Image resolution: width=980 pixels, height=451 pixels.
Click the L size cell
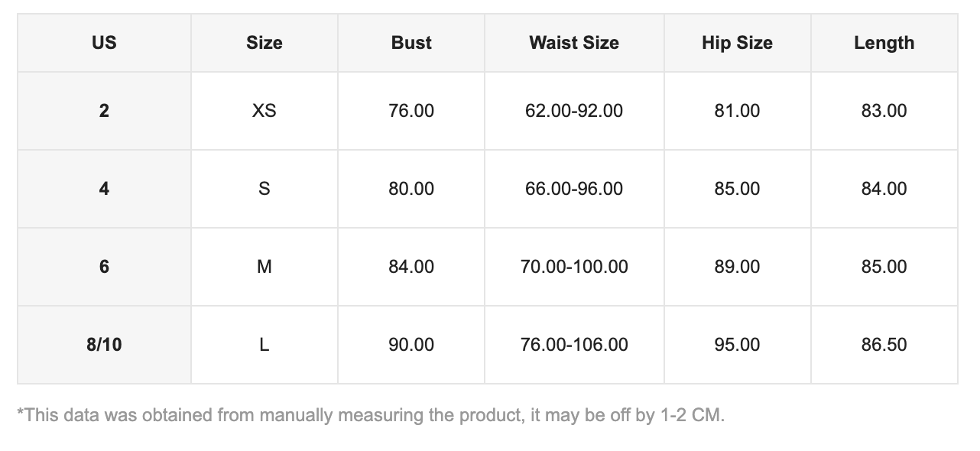tap(264, 345)
